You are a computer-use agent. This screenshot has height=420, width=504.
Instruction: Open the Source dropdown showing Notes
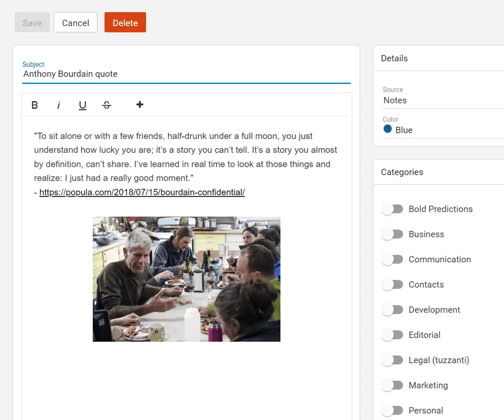tap(441, 100)
